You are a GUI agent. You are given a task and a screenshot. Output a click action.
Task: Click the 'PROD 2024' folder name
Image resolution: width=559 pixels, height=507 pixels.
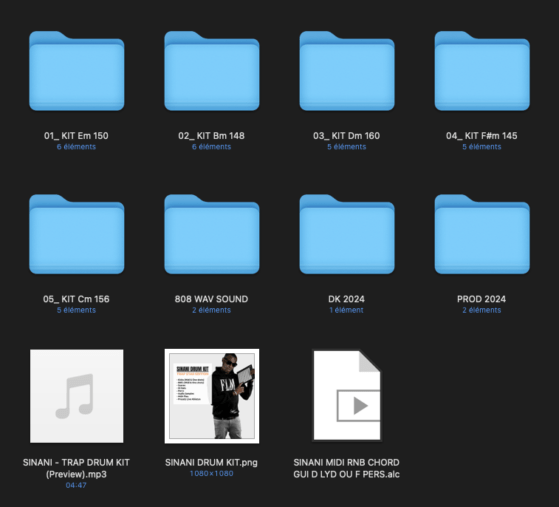coord(482,299)
